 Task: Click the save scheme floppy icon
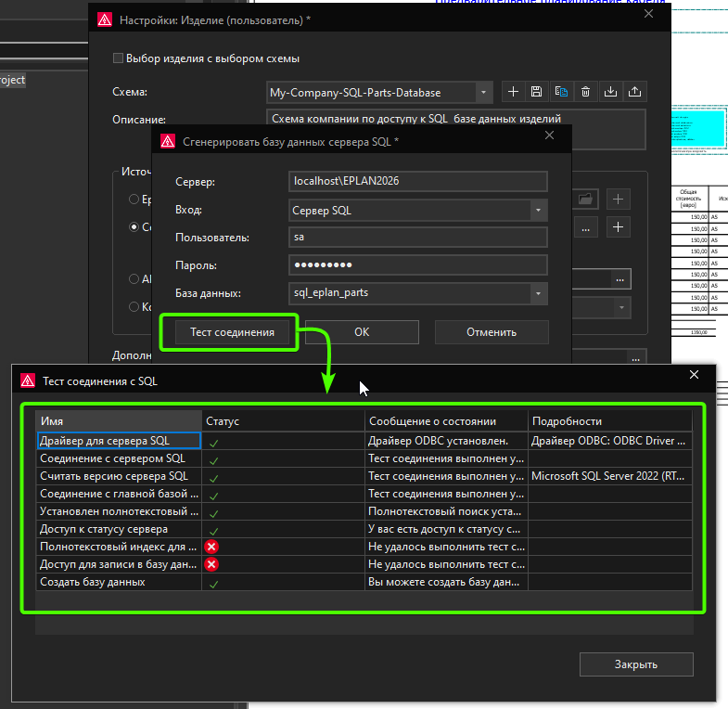(x=536, y=92)
